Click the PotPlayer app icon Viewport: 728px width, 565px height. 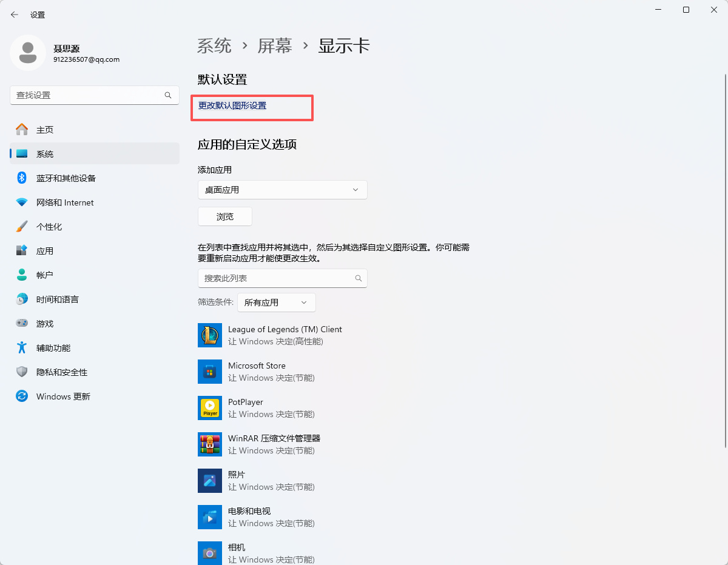[x=210, y=408]
